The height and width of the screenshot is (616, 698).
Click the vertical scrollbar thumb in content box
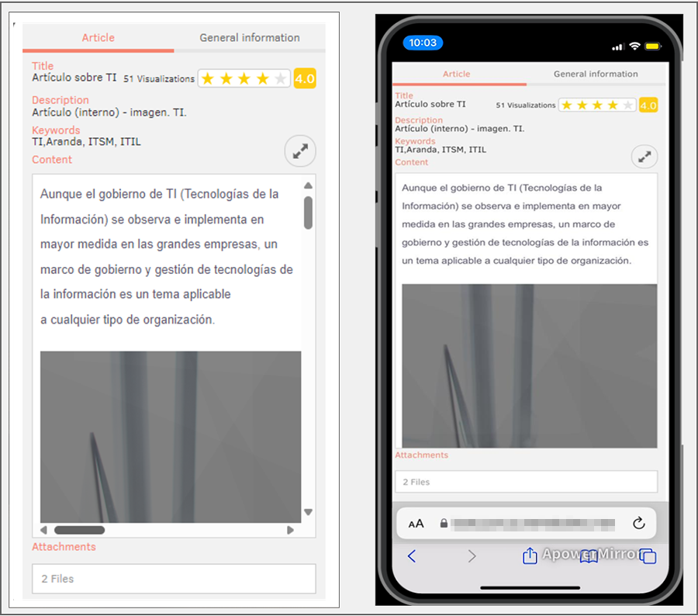(x=308, y=213)
